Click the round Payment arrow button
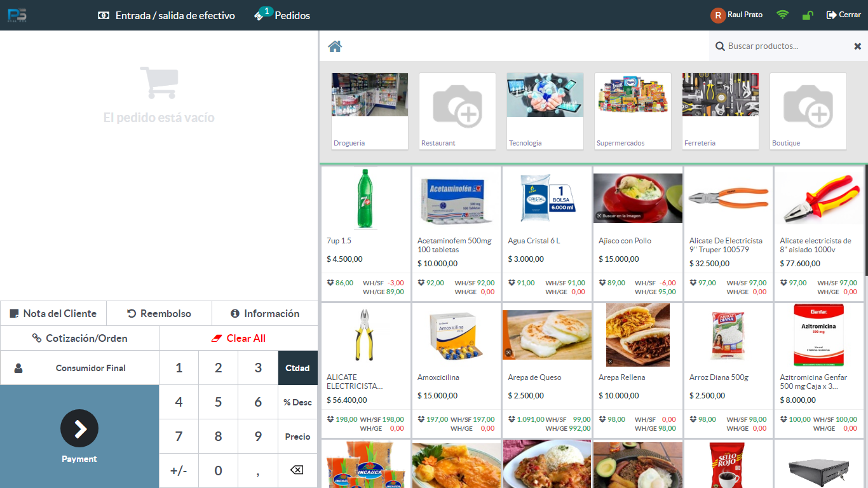The image size is (868, 488). click(79, 428)
